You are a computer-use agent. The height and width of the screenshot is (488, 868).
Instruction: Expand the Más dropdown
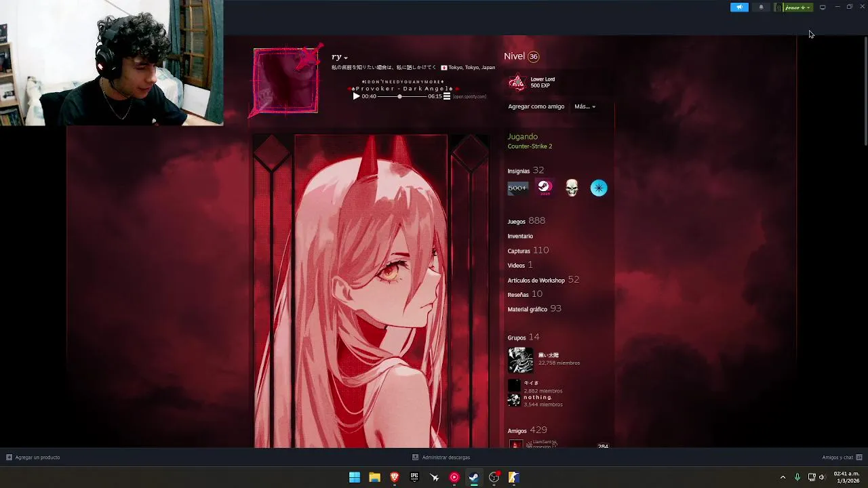[585, 106]
